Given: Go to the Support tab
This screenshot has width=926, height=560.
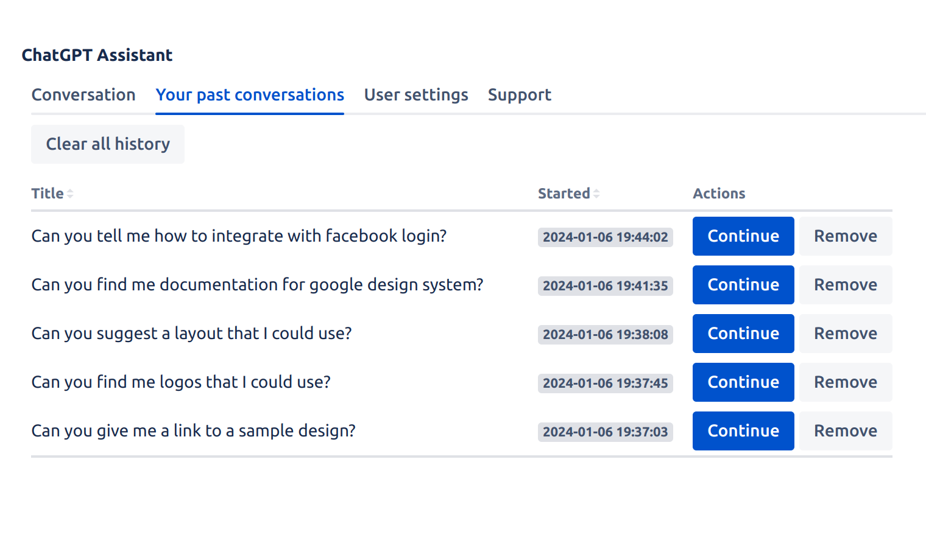Looking at the screenshot, I should [x=519, y=95].
